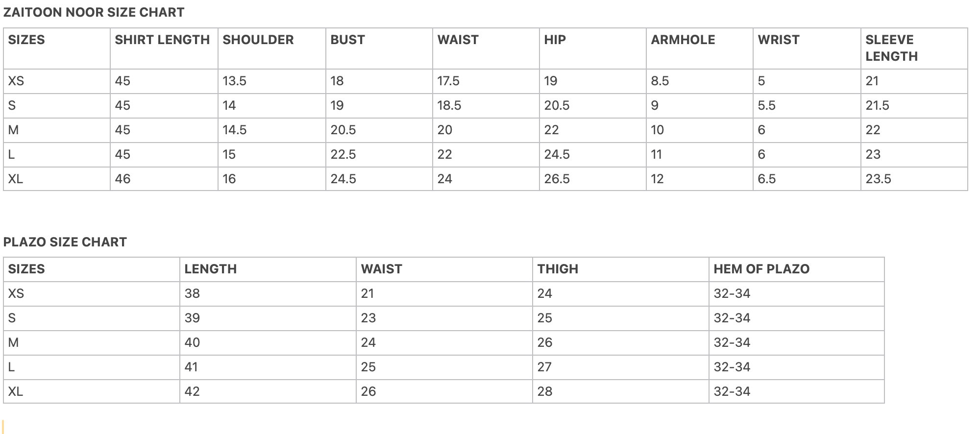Select the M bust value 20.5
Image resolution: width=980 pixels, height=434 pixels.
point(343,130)
